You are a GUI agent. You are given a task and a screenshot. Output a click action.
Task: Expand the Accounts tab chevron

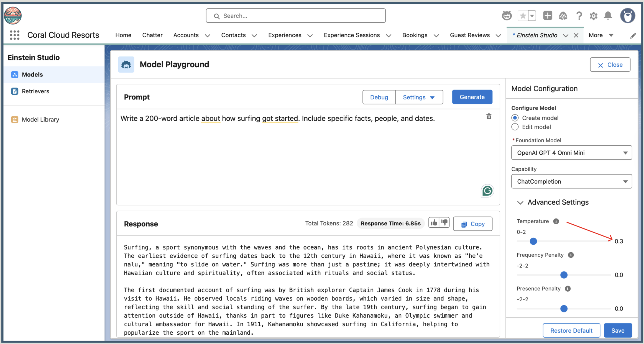tap(208, 36)
